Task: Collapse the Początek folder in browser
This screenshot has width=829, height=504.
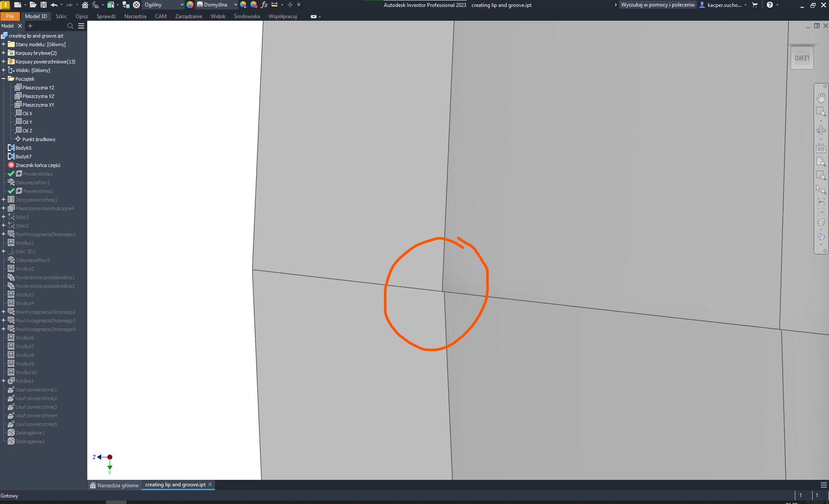Action: click(x=3, y=79)
